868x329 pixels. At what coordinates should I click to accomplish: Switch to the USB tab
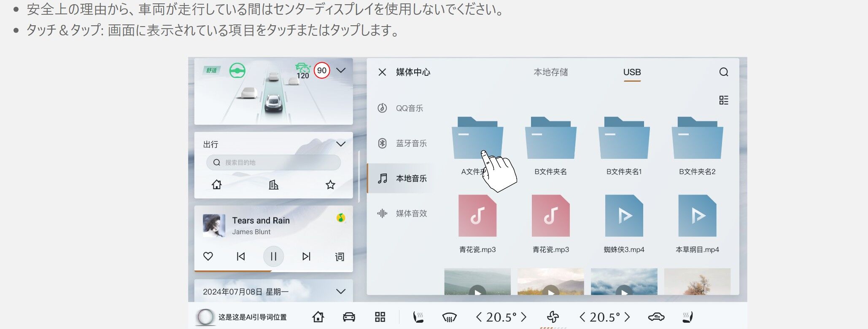(632, 72)
